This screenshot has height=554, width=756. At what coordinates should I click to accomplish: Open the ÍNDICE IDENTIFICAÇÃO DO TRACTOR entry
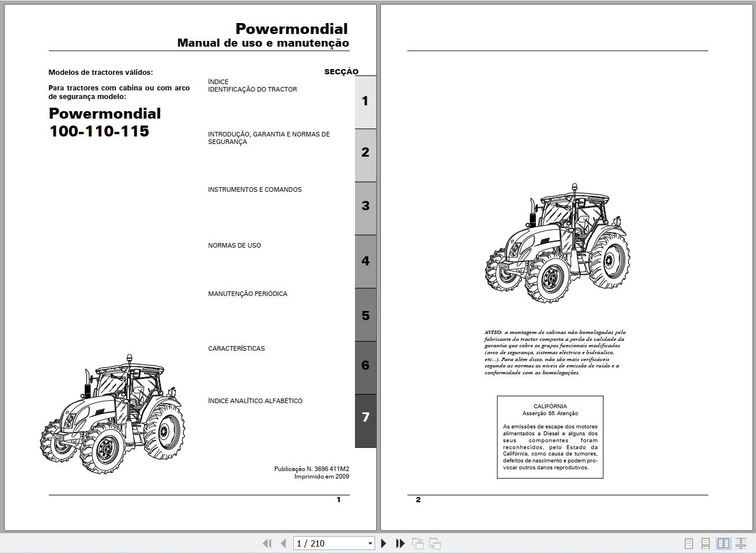click(253, 85)
